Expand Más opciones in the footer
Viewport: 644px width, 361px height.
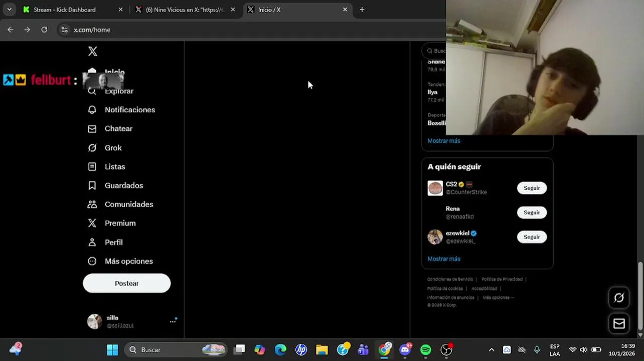pyautogui.click(x=498, y=297)
